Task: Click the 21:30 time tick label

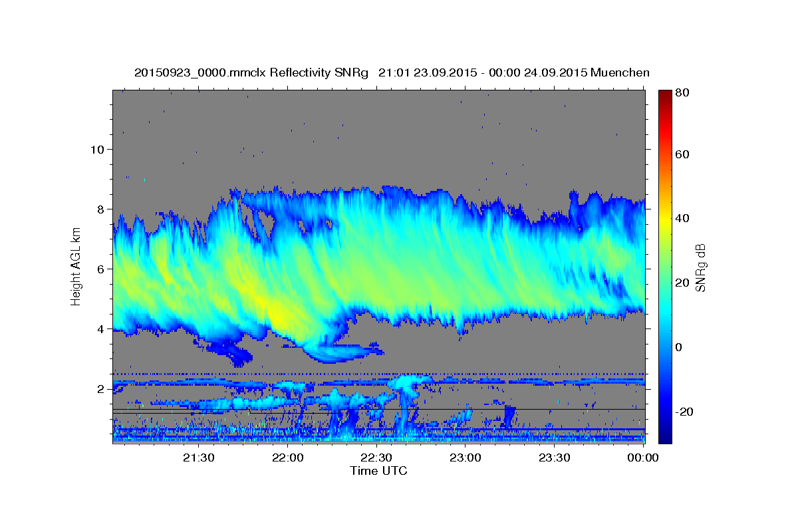Action: (199, 458)
